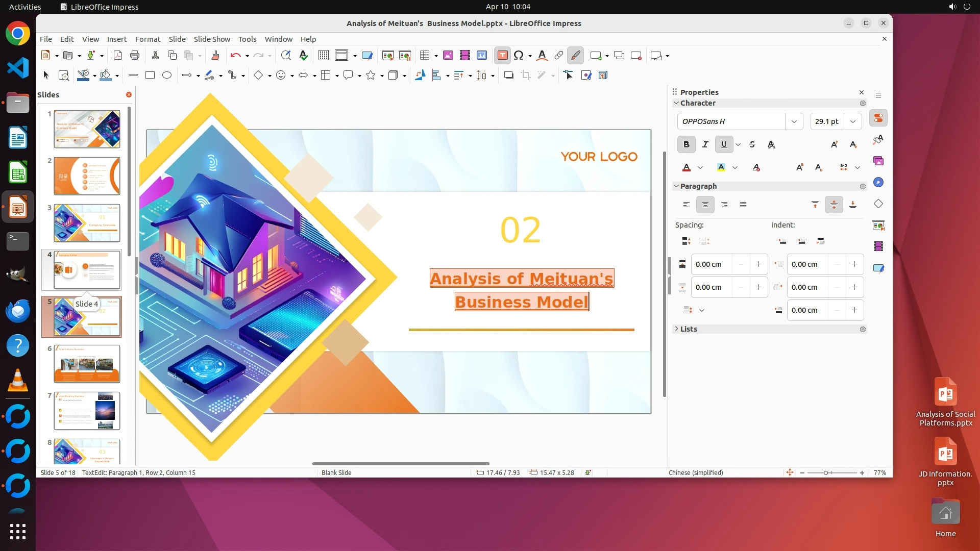The height and width of the screenshot is (551, 980).
Task: Increase above paragraph spacing with plus
Action: tap(758, 264)
